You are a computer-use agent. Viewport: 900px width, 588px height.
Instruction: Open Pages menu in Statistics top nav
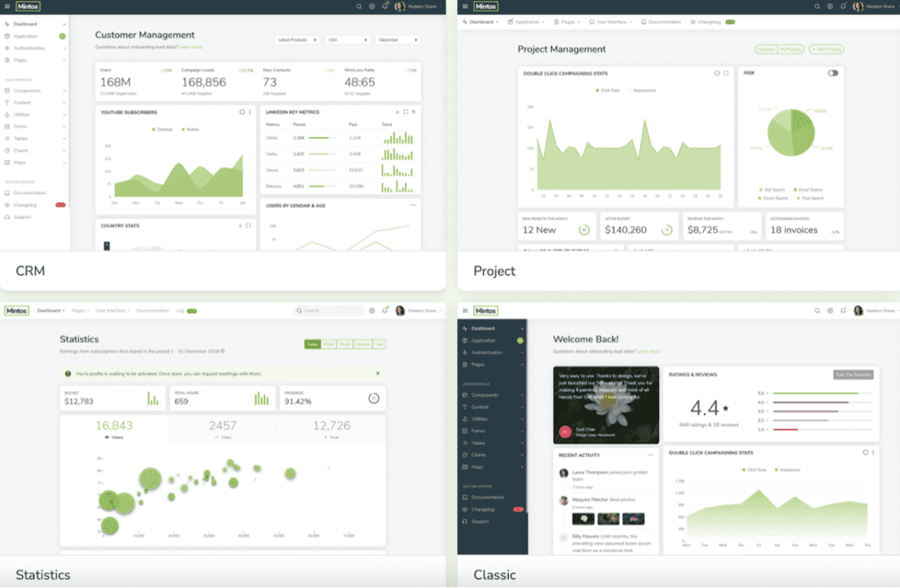80,310
